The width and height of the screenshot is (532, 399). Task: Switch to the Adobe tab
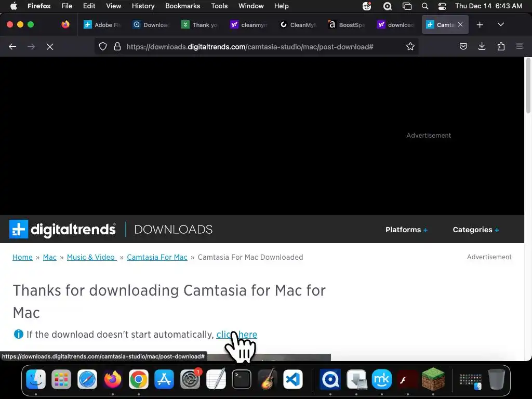pyautogui.click(x=102, y=25)
